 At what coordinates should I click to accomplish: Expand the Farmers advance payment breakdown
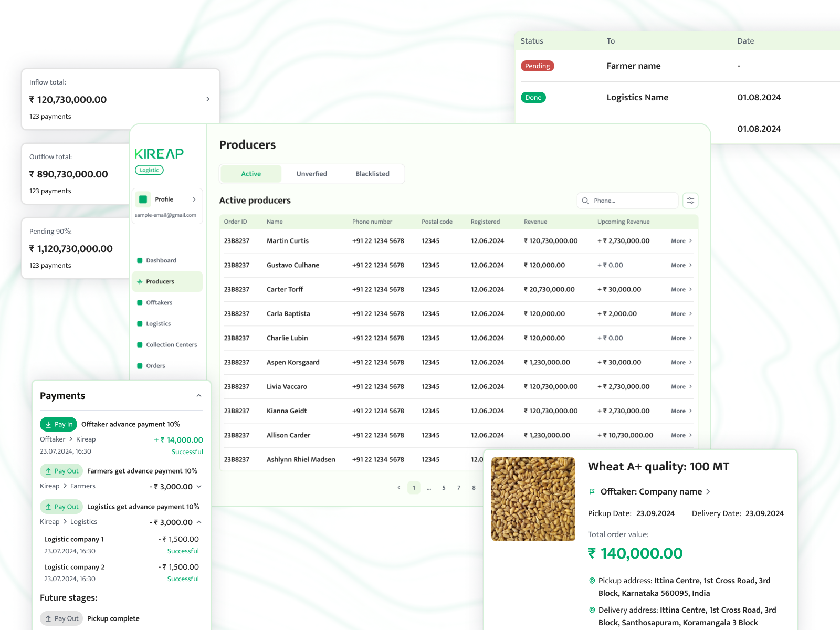[x=198, y=486]
